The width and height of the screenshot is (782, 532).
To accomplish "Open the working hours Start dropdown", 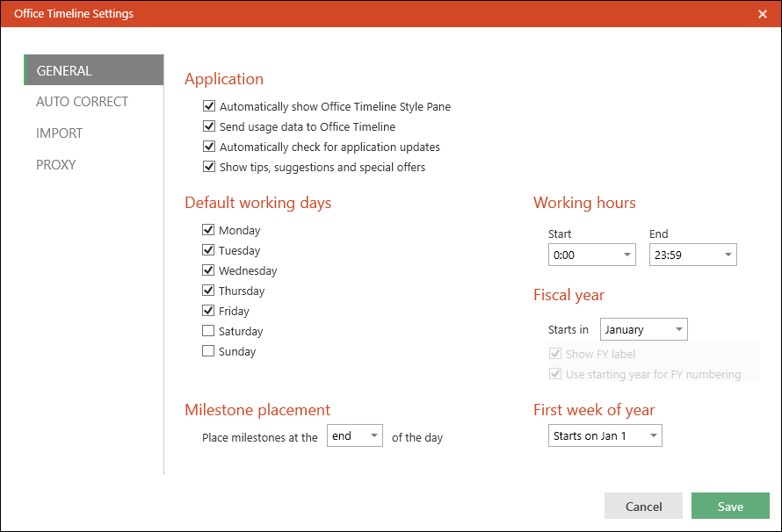I will coord(590,255).
